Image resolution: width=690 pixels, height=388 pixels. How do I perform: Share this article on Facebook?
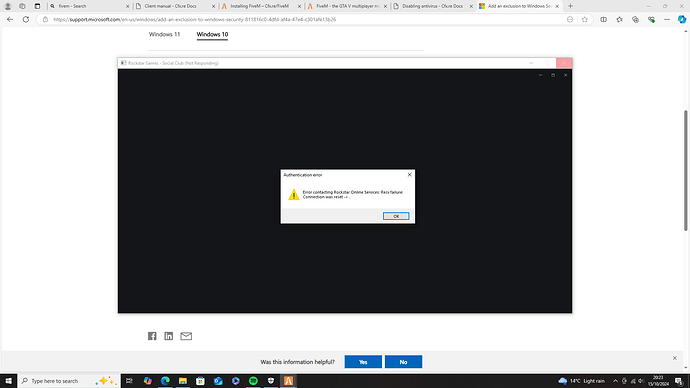[x=152, y=336]
